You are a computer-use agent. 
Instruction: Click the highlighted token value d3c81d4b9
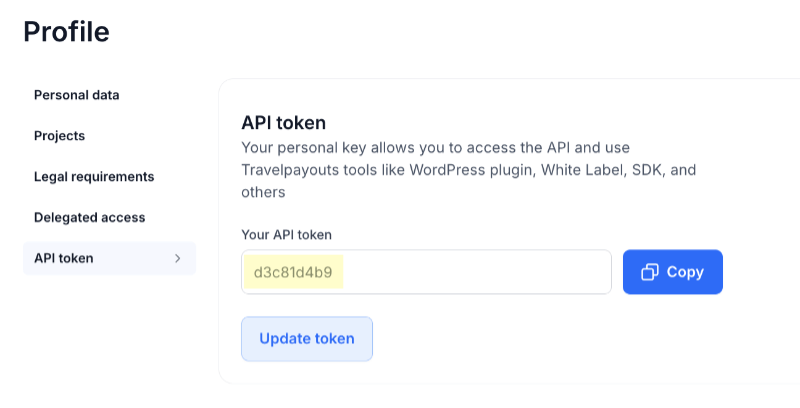point(294,272)
